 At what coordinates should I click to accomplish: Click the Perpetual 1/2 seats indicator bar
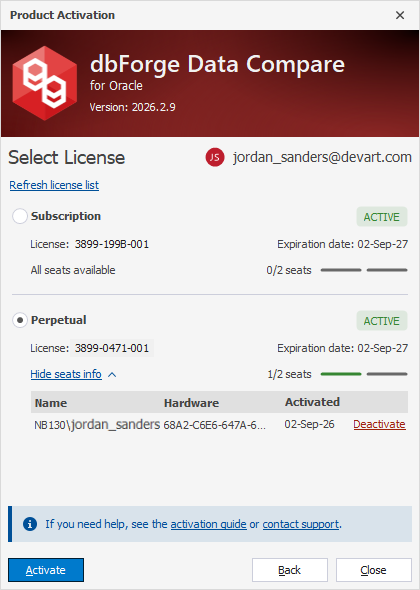pyautogui.click(x=364, y=374)
